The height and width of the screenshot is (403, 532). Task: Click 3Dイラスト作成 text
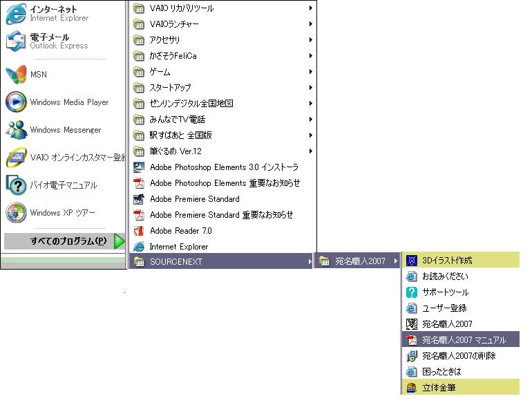tap(447, 261)
